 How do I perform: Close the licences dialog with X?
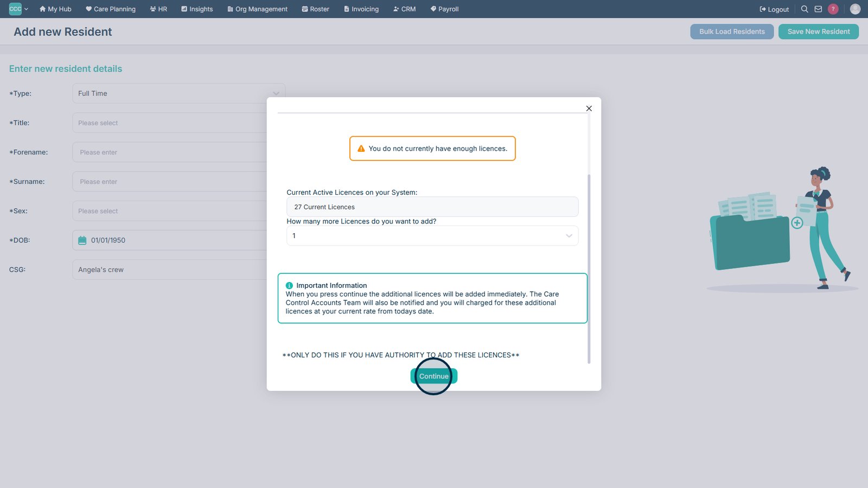pyautogui.click(x=589, y=108)
